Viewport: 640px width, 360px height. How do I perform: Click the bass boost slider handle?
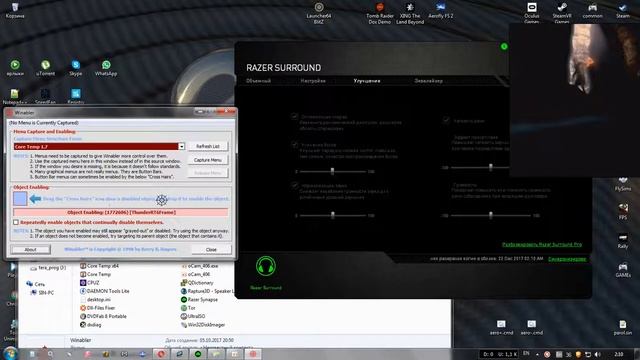coord(332,171)
